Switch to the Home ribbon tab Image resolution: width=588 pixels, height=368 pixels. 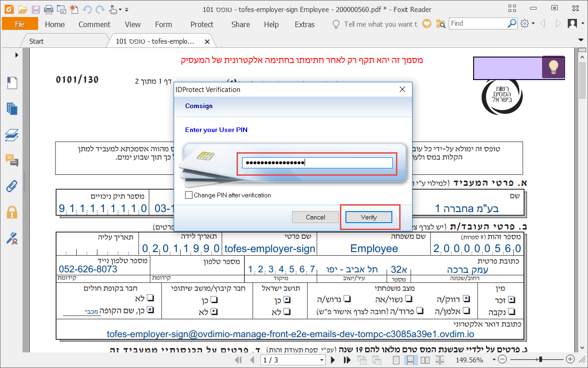[x=55, y=24]
